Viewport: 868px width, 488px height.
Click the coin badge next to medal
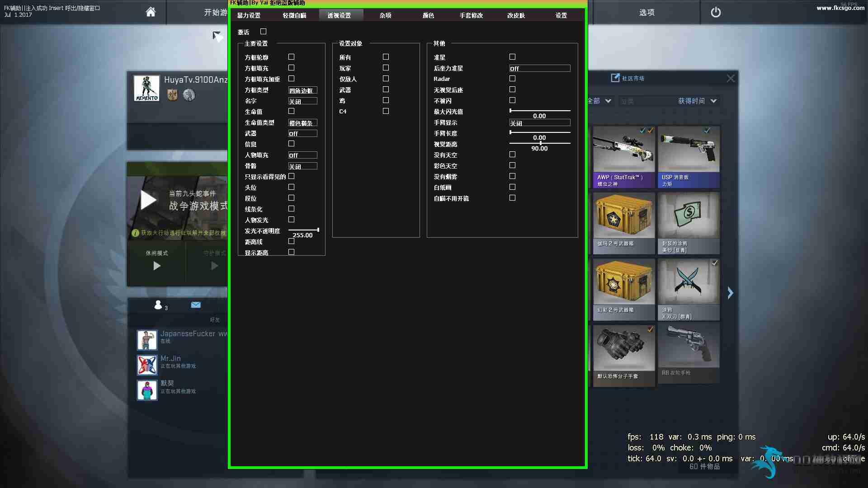[189, 95]
